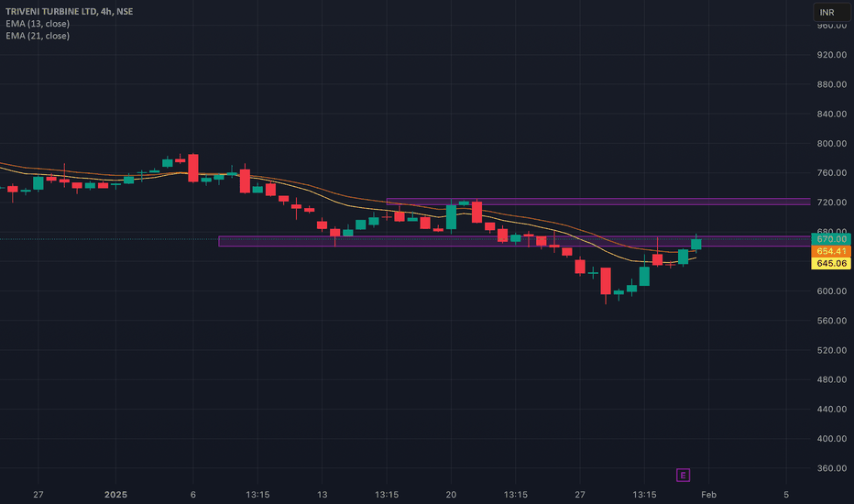The image size is (854, 504).
Task: Click the 520.00 price axis label
Action: click(832, 350)
